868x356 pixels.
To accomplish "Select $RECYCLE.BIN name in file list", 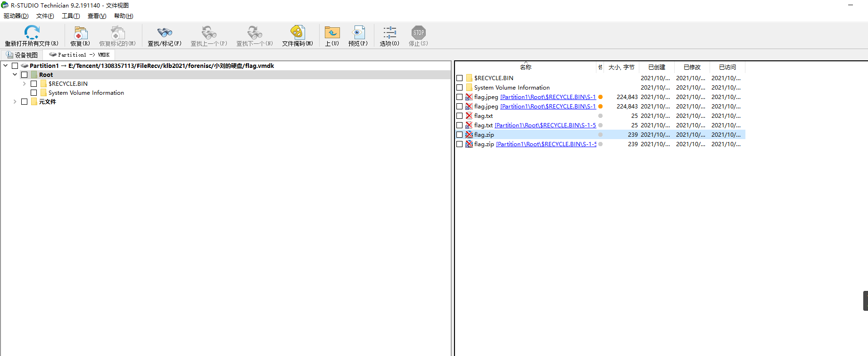I will [494, 78].
